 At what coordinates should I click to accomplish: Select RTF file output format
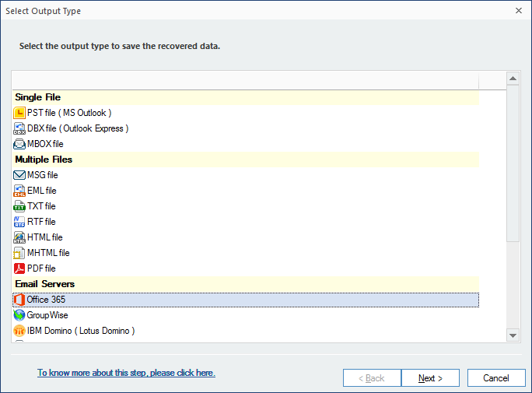point(246,222)
